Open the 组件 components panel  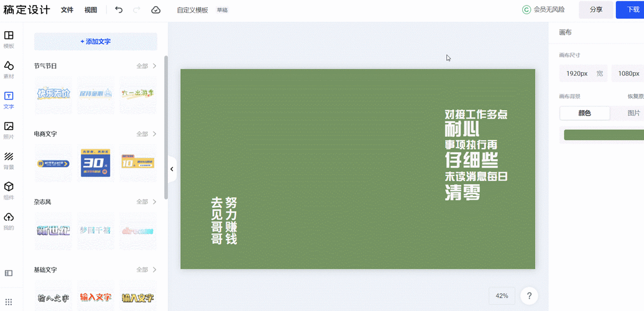(x=9, y=191)
